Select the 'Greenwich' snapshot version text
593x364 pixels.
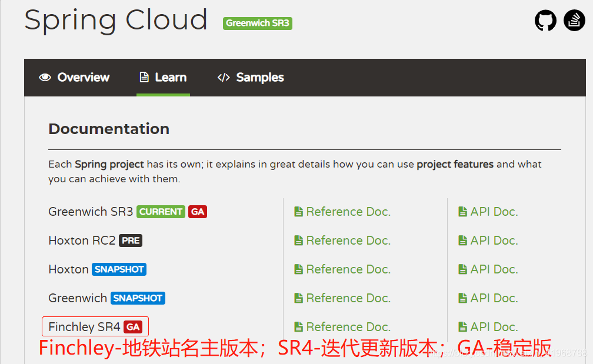(x=78, y=298)
